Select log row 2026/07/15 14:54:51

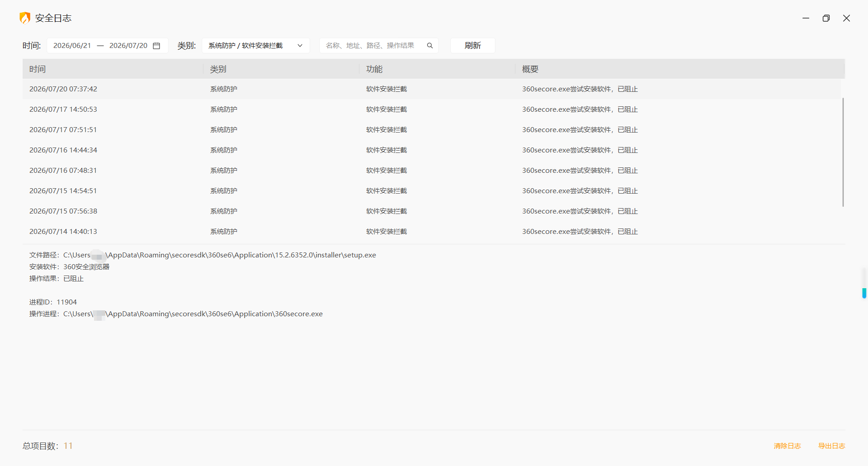[x=432, y=191]
